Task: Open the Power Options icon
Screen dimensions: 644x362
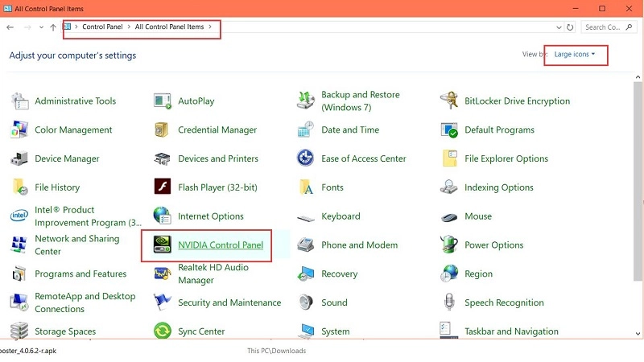Action: (449, 245)
